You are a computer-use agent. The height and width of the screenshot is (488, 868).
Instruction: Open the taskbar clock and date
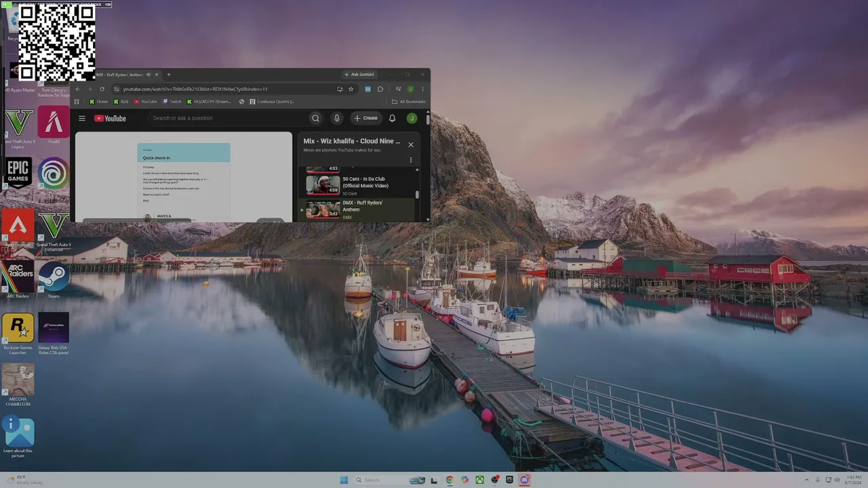[854, 480]
